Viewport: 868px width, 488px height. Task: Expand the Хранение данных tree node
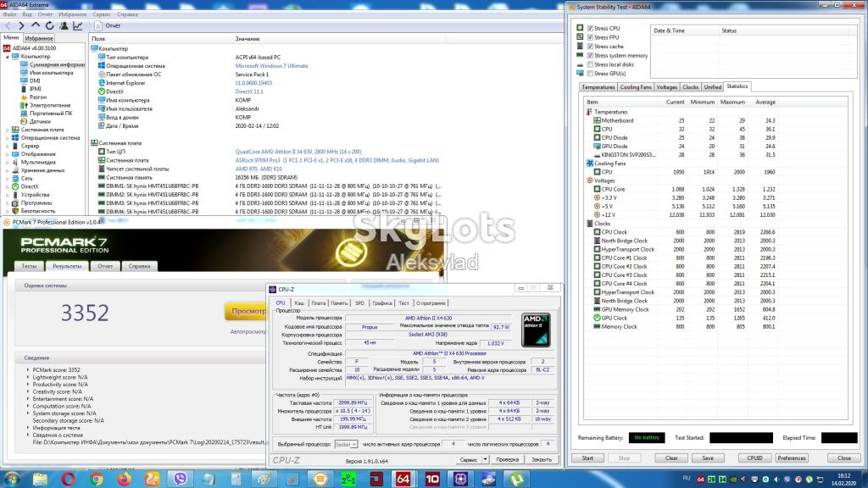(x=7, y=170)
